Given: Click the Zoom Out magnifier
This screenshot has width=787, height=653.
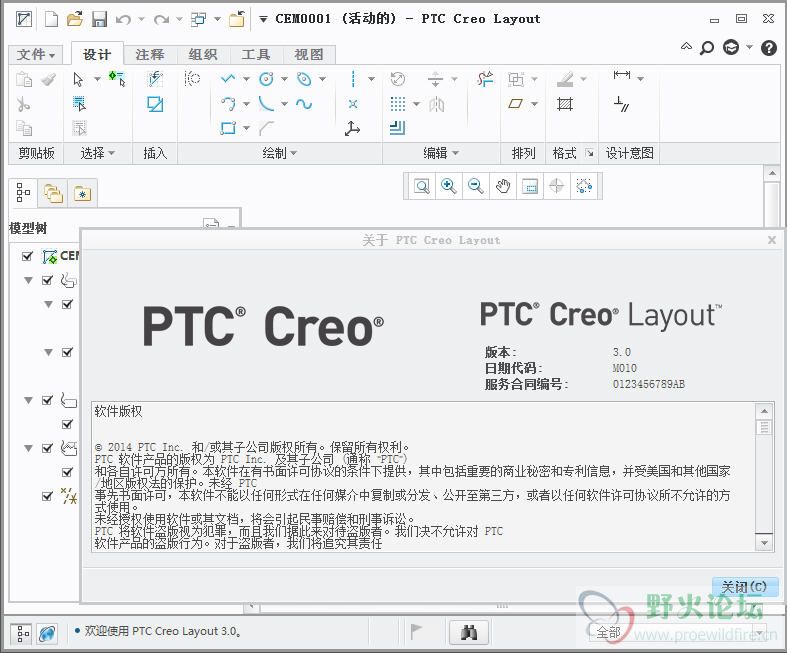Looking at the screenshot, I should 475,186.
